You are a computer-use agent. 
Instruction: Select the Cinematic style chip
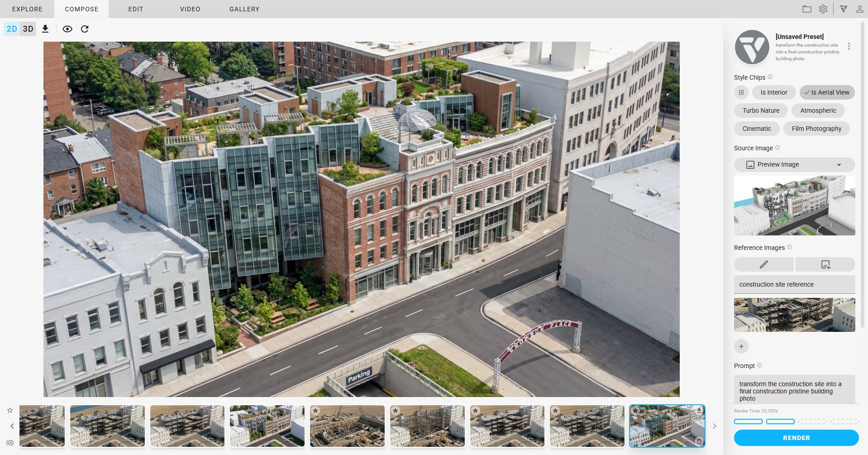[x=756, y=129]
